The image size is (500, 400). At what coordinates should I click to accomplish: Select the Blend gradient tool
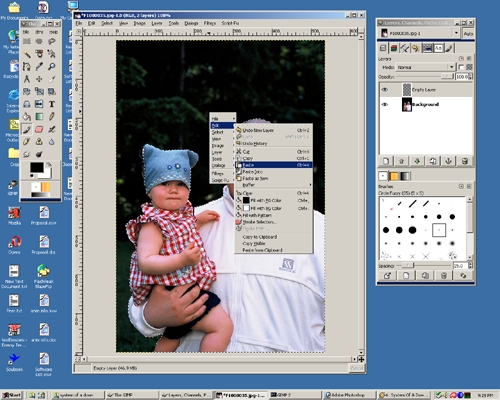(x=39, y=117)
